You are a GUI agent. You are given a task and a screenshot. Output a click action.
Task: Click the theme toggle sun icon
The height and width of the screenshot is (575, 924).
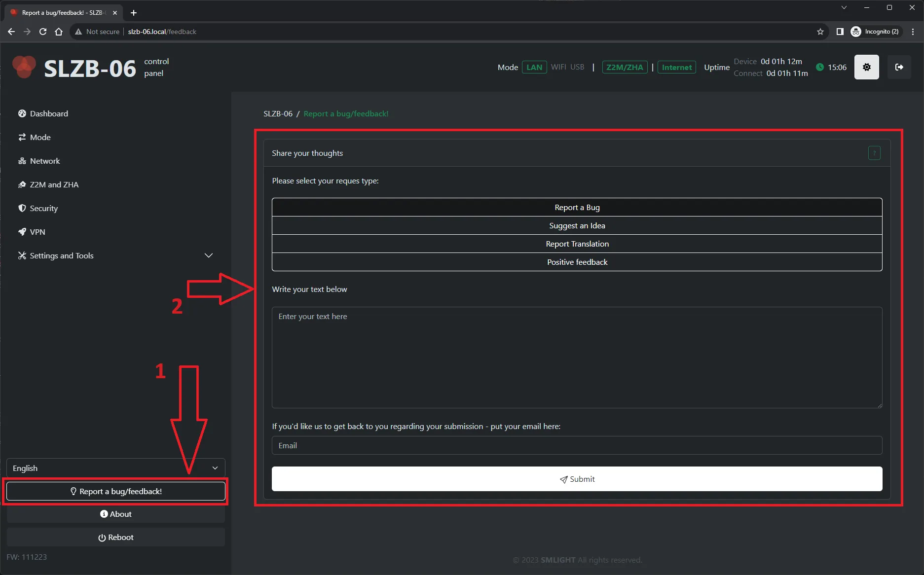point(866,67)
